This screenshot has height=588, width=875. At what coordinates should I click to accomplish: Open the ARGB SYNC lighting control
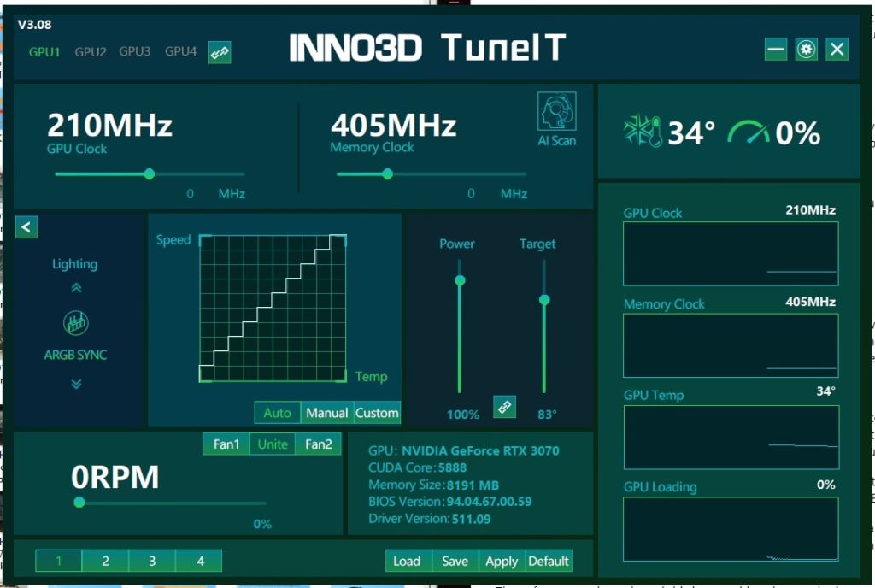click(x=75, y=321)
